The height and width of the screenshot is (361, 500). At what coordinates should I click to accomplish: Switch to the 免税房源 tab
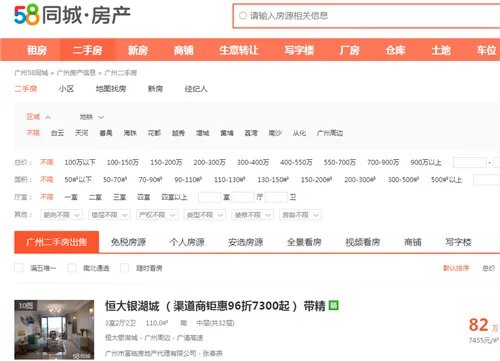pyautogui.click(x=128, y=242)
